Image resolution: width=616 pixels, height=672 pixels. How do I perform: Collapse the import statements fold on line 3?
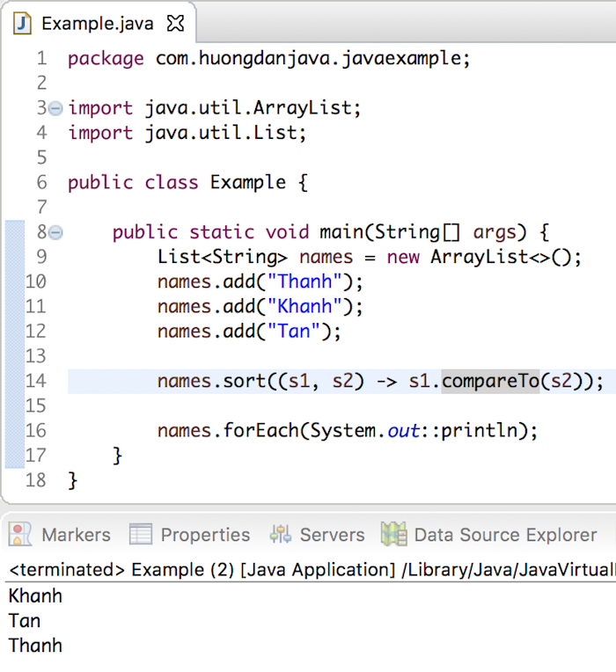pos(56,108)
